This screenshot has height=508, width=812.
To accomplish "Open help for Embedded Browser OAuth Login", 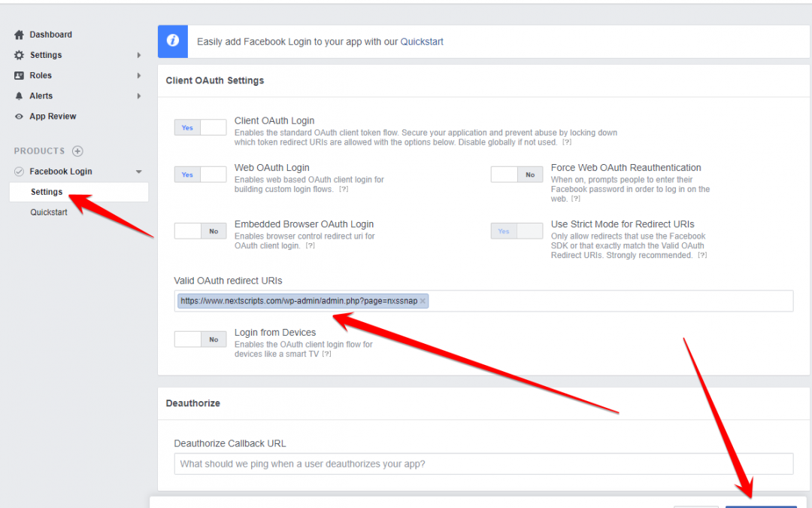I will click(311, 245).
